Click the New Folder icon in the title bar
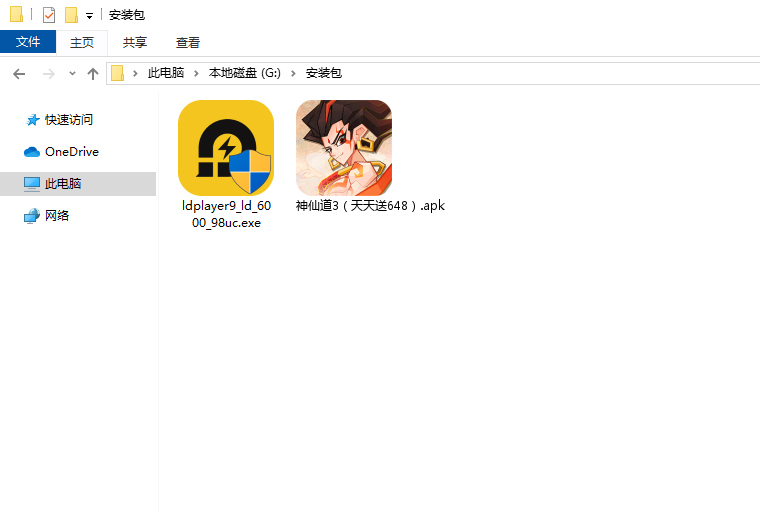 [x=71, y=15]
